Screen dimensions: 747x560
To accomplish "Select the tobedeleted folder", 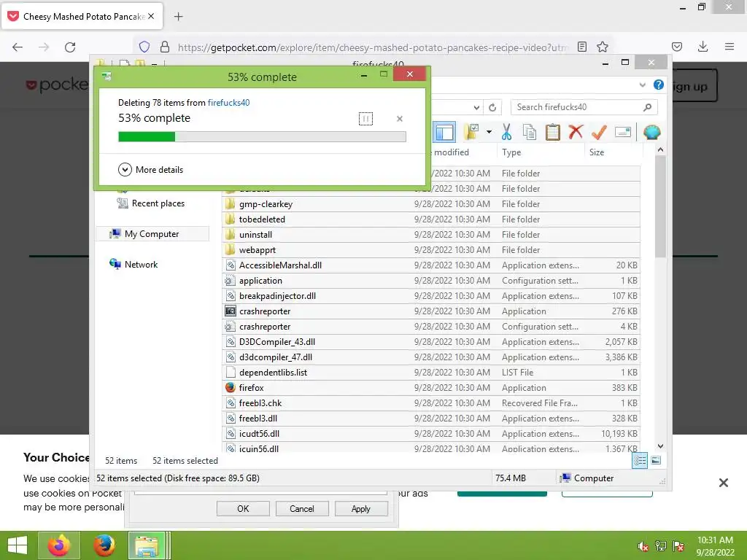I will tap(431, 219).
